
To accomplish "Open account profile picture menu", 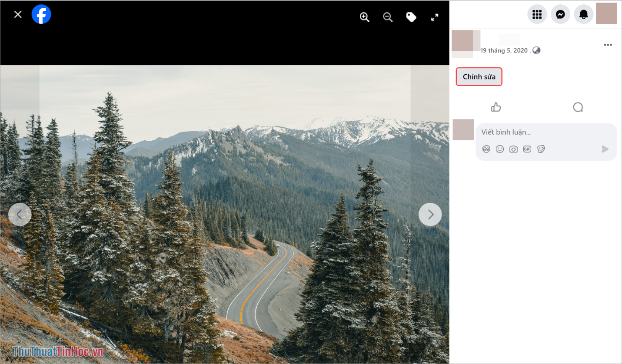I will 606,13.
